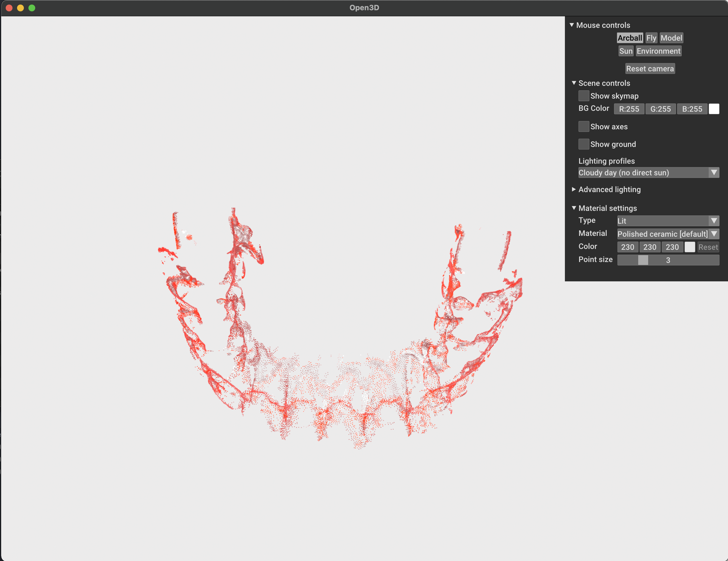This screenshot has height=561, width=728.
Task: Open the material Type dropdown
Action: pyautogui.click(x=668, y=221)
